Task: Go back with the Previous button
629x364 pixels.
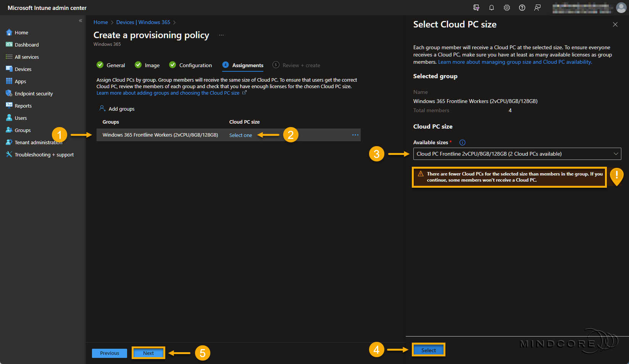Action: point(110,353)
